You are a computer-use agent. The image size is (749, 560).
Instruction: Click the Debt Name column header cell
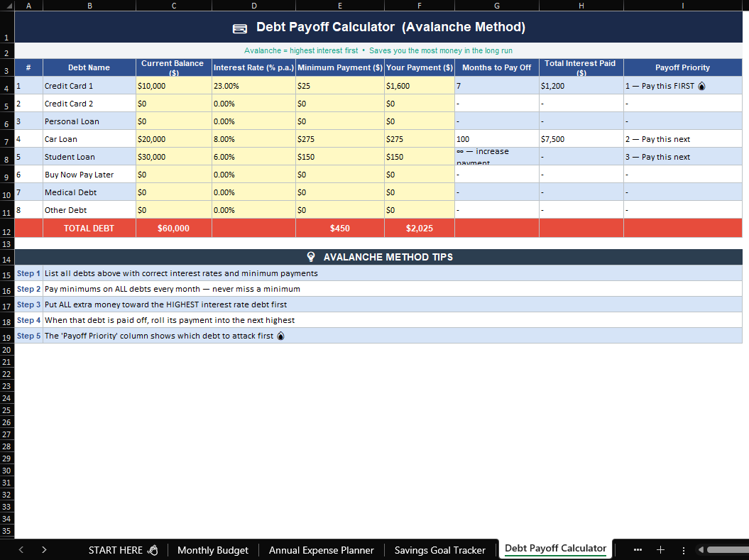(89, 67)
